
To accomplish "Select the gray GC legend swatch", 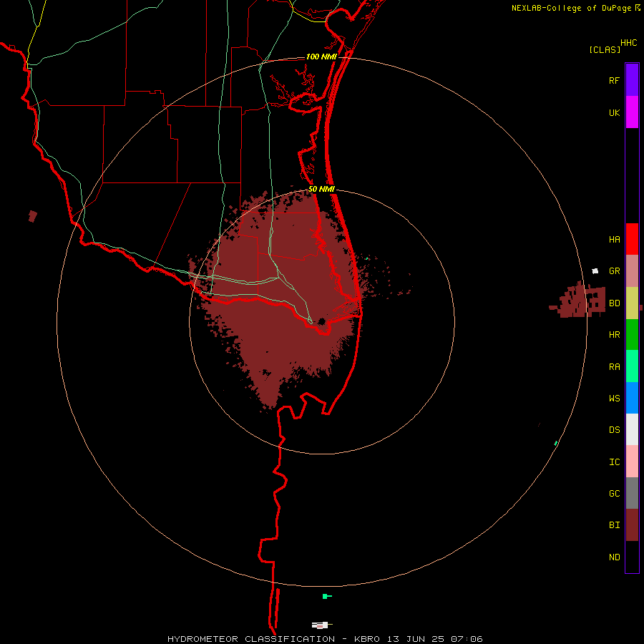I will [632, 493].
